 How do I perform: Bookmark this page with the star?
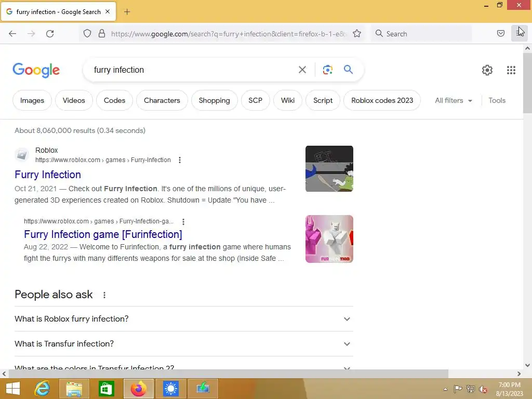pos(357,34)
